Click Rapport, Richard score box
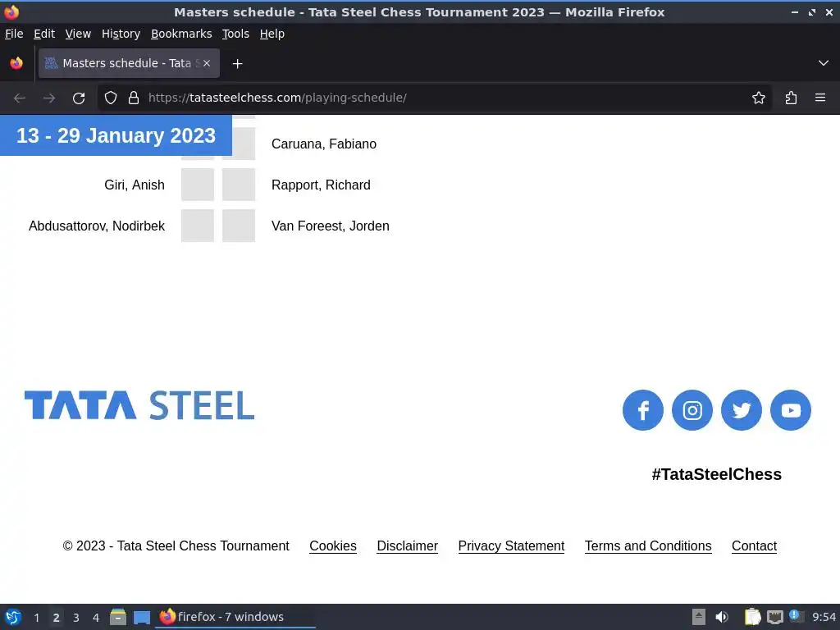The height and width of the screenshot is (630, 840). click(239, 185)
